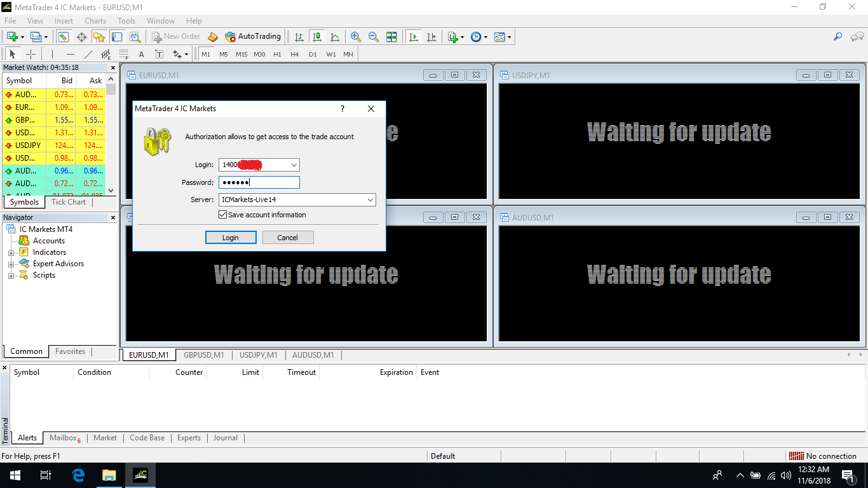This screenshot has height=488, width=868.
Task: Switch chart timeframe to W1
Action: [x=331, y=54]
